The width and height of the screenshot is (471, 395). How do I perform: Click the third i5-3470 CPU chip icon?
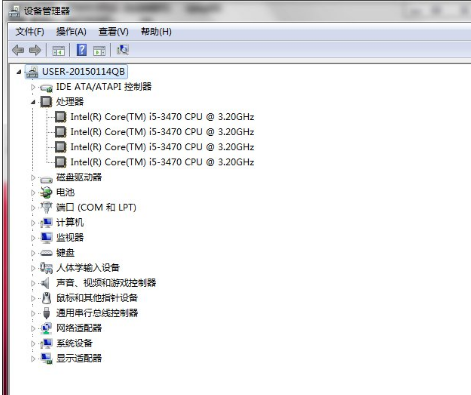coord(60,147)
